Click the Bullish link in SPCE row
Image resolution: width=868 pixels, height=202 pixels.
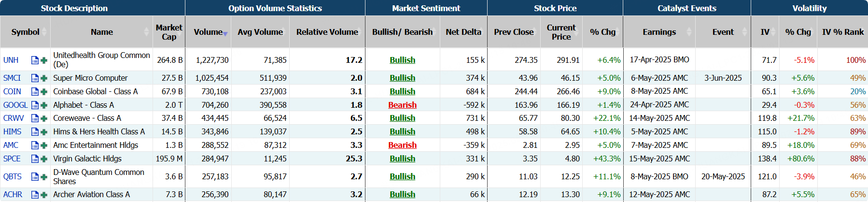402,159
